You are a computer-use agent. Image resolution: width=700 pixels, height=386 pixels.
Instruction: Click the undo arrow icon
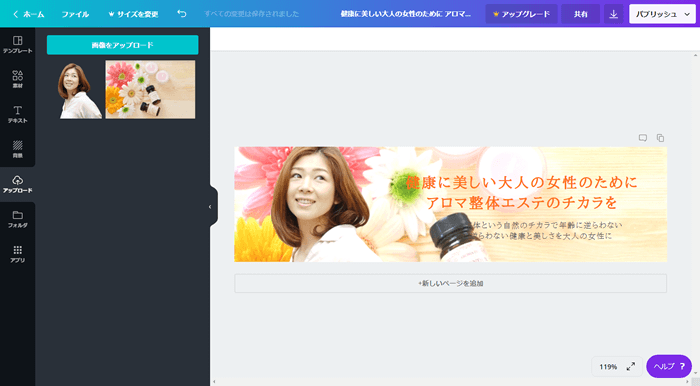pos(182,14)
